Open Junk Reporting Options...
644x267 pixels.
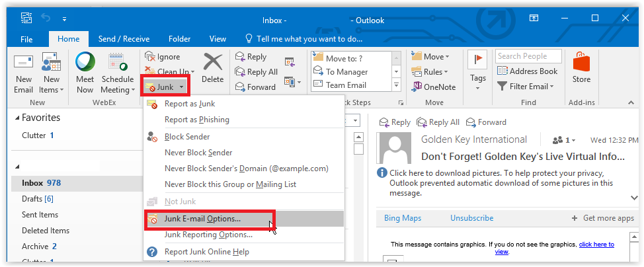(243, 235)
